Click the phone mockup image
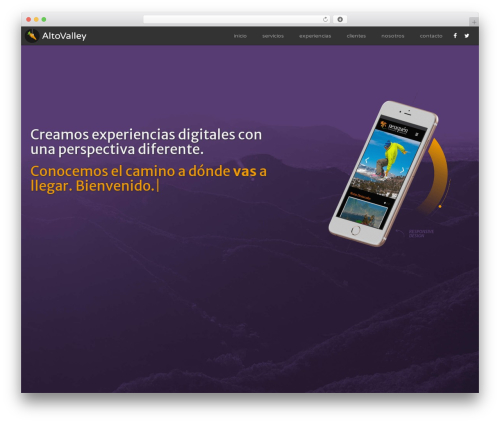This screenshot has height=423, width=500. [x=383, y=174]
